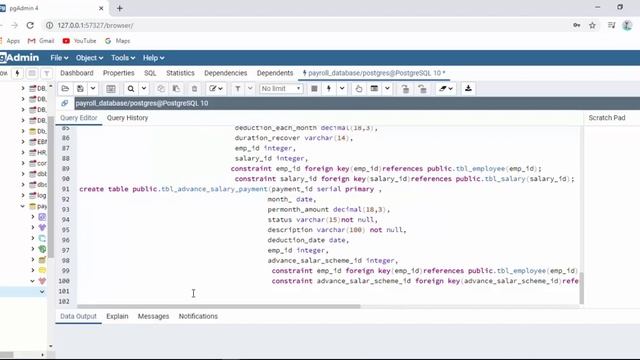Click the connection status link icon

[64, 103]
